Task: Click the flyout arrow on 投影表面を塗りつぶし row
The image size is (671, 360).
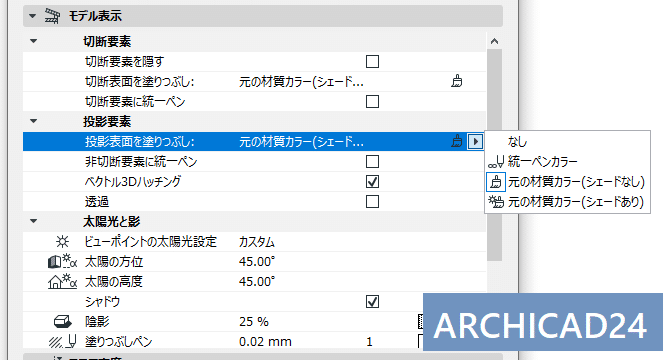Action: click(475, 141)
